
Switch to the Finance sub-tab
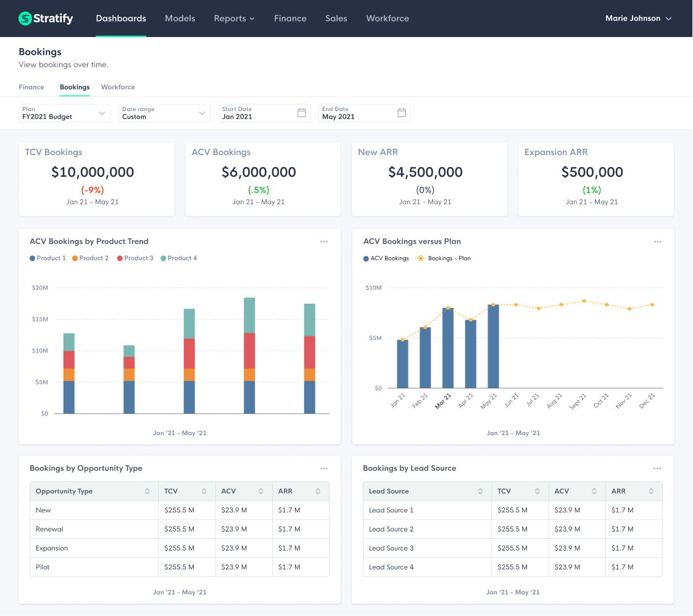point(31,87)
